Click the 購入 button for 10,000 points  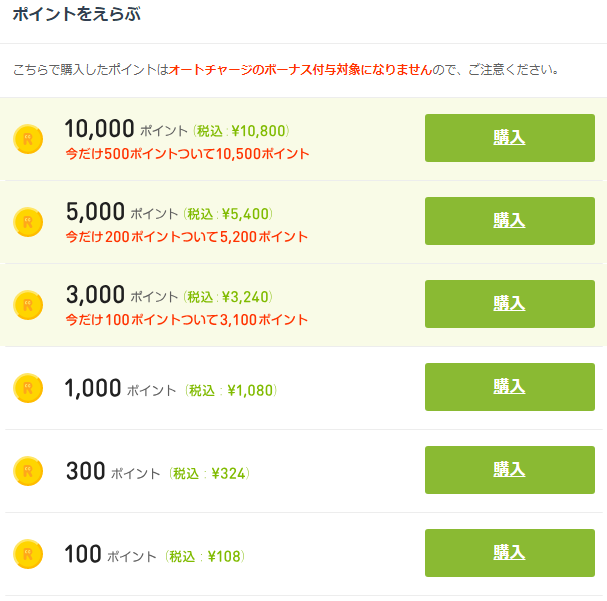coord(509,138)
